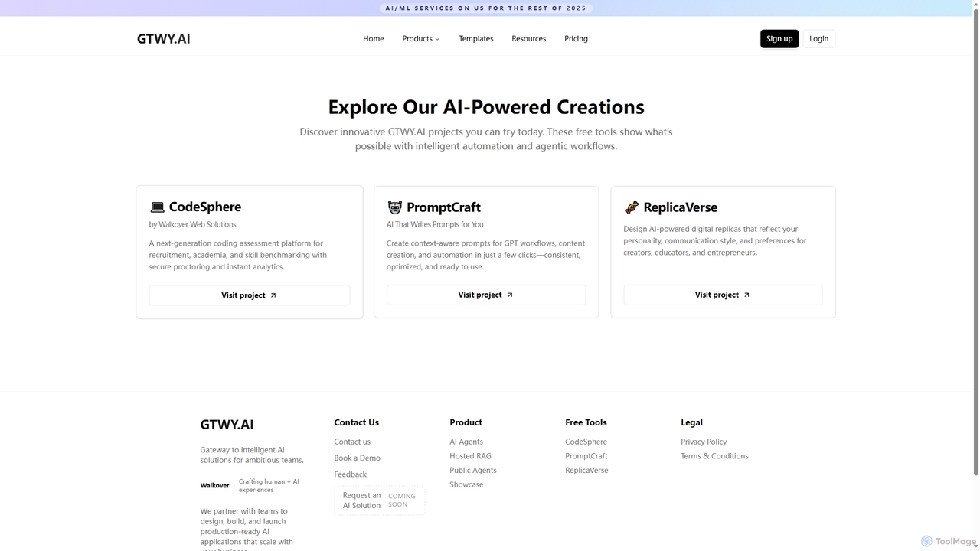Click 'Explore Our AI-Powered Creations' heading
The width and height of the screenshot is (980, 551).
pyautogui.click(x=486, y=107)
